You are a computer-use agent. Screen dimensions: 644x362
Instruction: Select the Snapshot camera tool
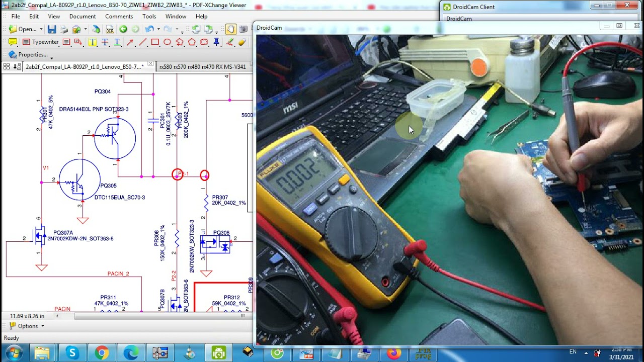coord(244,29)
